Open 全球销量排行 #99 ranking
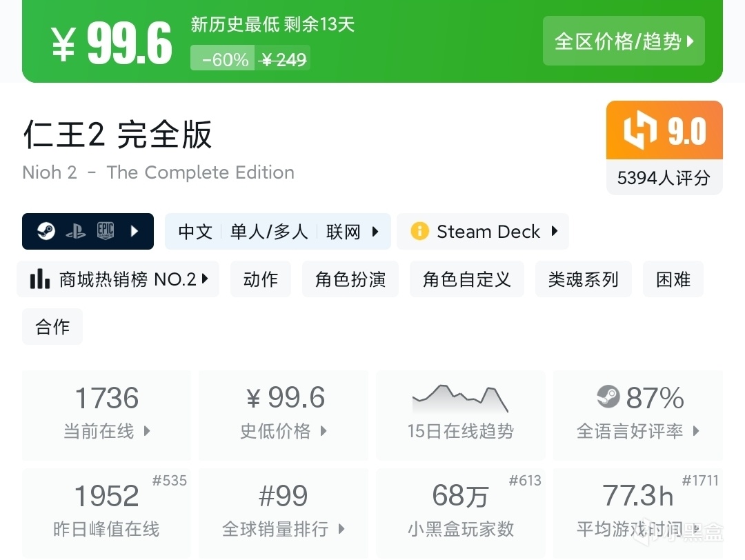 (x=284, y=511)
